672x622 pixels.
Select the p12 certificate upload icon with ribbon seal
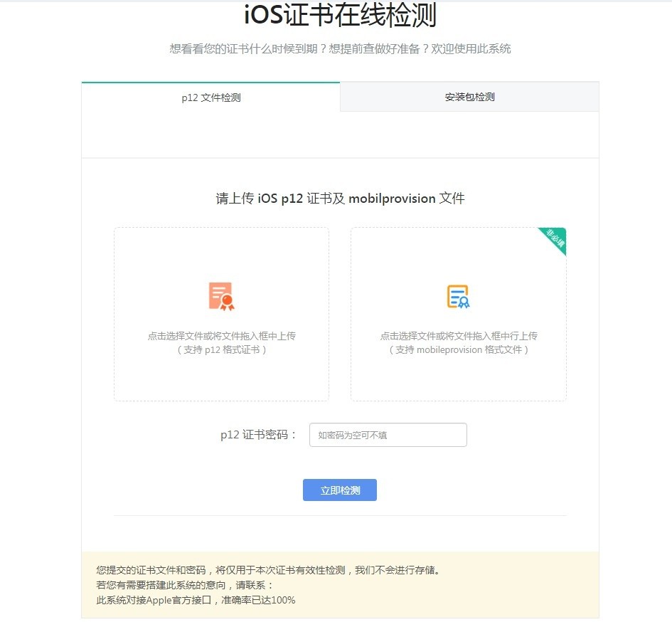220,295
